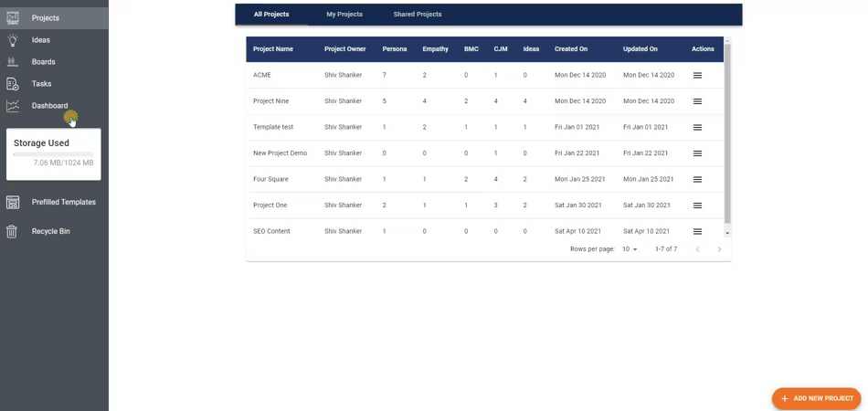Viewport: 868px width, 411px height.
Task: Go to previous page of projects
Action: [x=696, y=249]
